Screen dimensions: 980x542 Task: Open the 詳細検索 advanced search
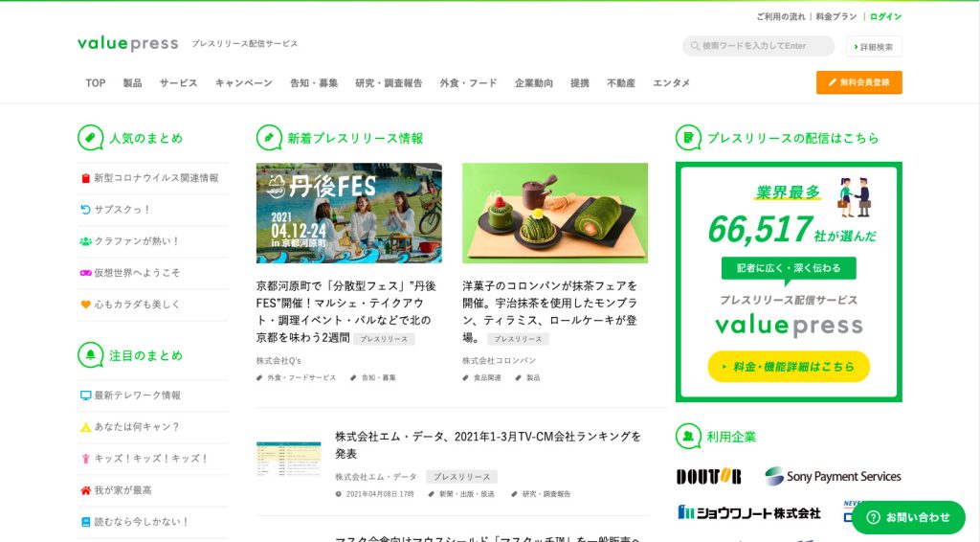[874, 46]
